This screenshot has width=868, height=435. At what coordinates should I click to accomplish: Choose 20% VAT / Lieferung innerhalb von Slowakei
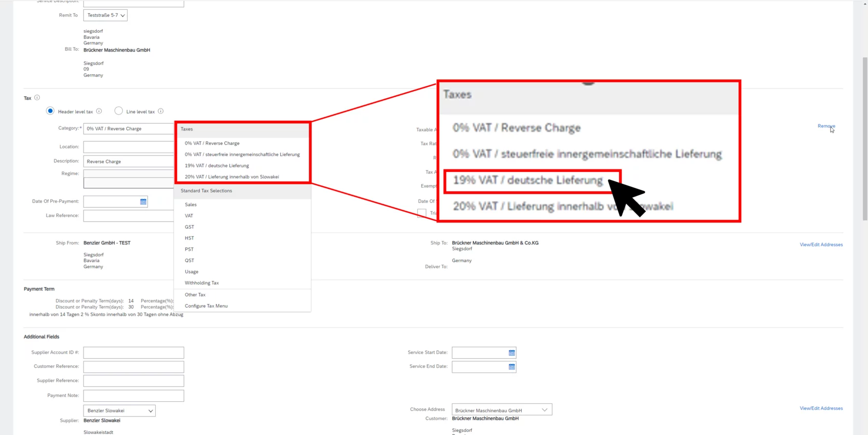tap(231, 177)
